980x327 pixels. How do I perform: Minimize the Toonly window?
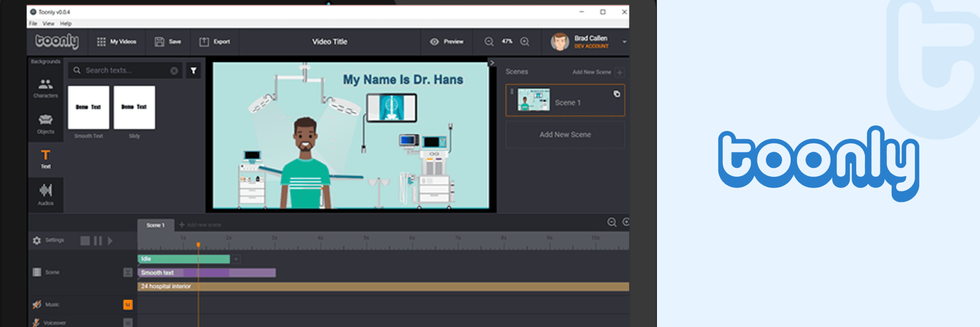[x=581, y=12]
